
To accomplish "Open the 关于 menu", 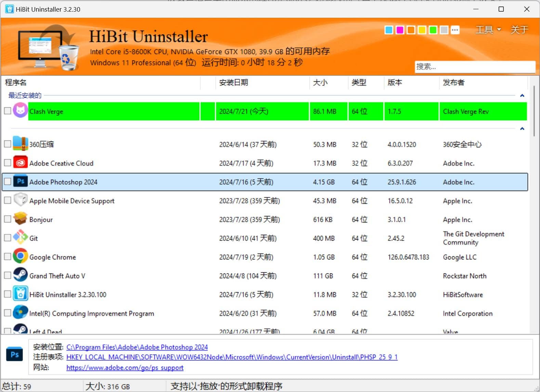I will [519, 30].
